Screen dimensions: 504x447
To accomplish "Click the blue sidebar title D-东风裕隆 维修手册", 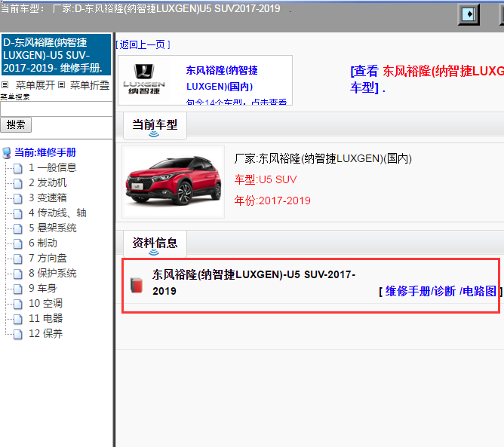I will tap(56, 55).
